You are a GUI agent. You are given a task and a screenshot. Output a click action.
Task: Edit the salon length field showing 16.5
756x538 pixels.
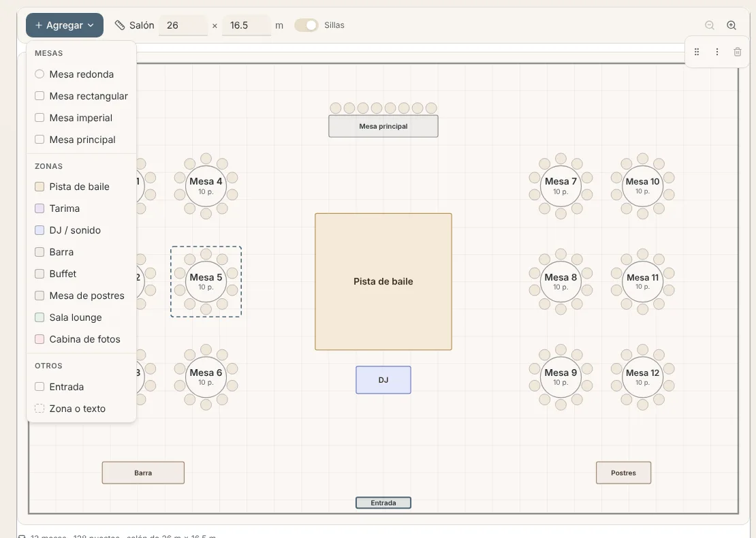(247, 25)
